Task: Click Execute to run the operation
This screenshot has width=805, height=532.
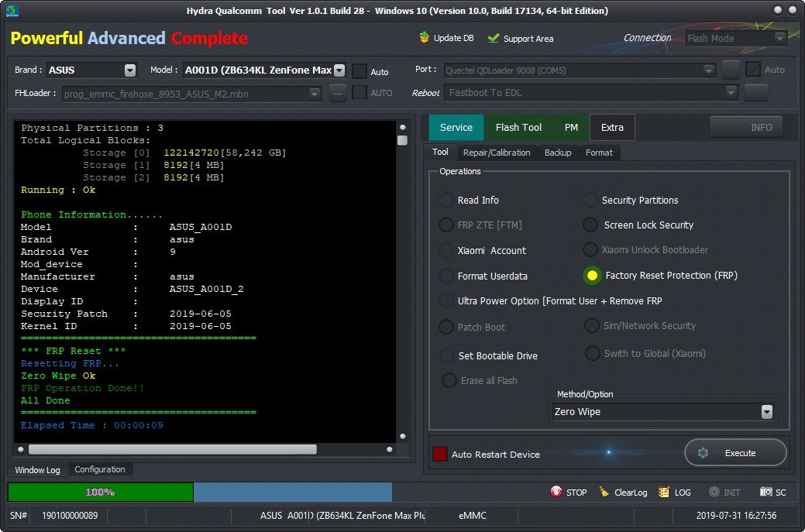Action: (735, 452)
